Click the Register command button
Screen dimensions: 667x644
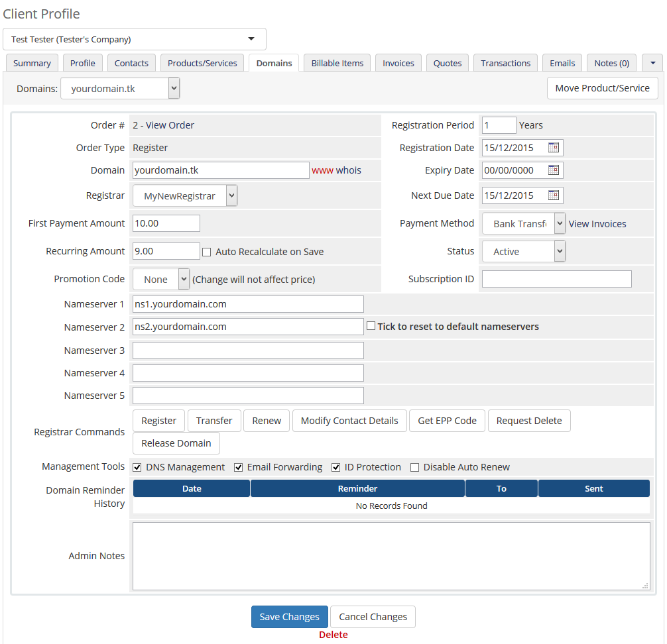coord(158,421)
